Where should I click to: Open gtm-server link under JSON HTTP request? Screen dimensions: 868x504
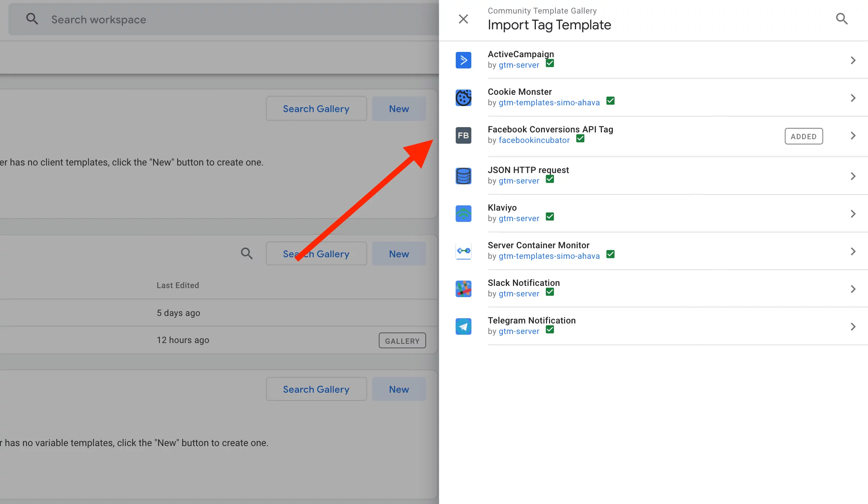(x=519, y=181)
